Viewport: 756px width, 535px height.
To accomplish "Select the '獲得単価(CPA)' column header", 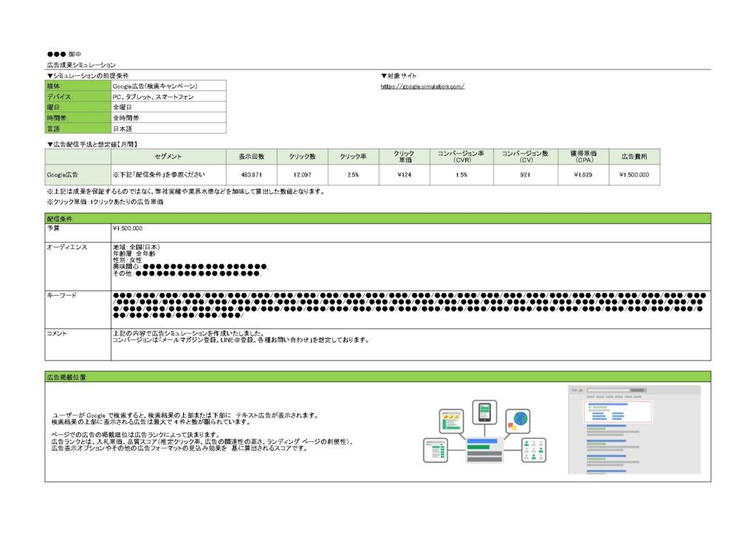I will pos(583,157).
